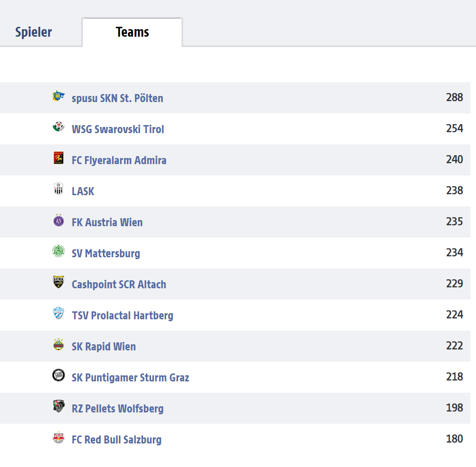Open the FK Austria Wien team link
Screen dimensions: 476x467
(107, 222)
